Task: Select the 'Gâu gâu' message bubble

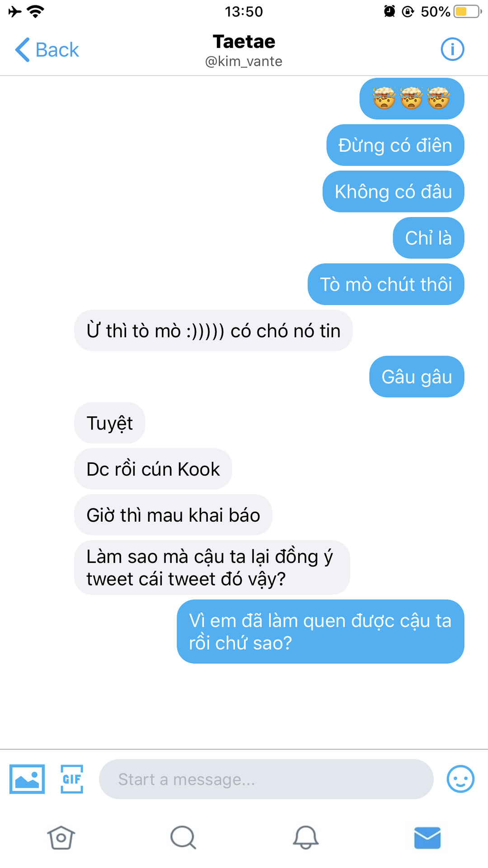Action: (417, 377)
